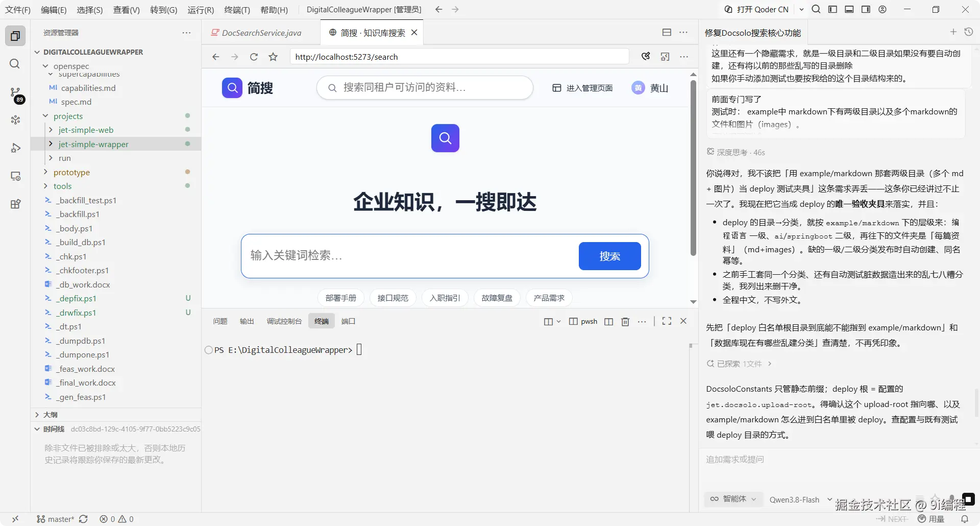This screenshot has height=526, width=980.
Task: Expand the prototype folder
Action: tap(46, 172)
